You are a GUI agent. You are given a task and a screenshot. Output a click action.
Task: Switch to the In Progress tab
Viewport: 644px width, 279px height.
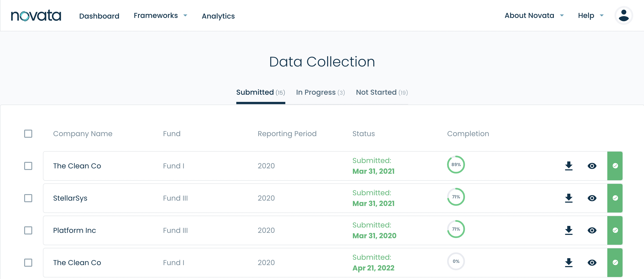coord(320,92)
